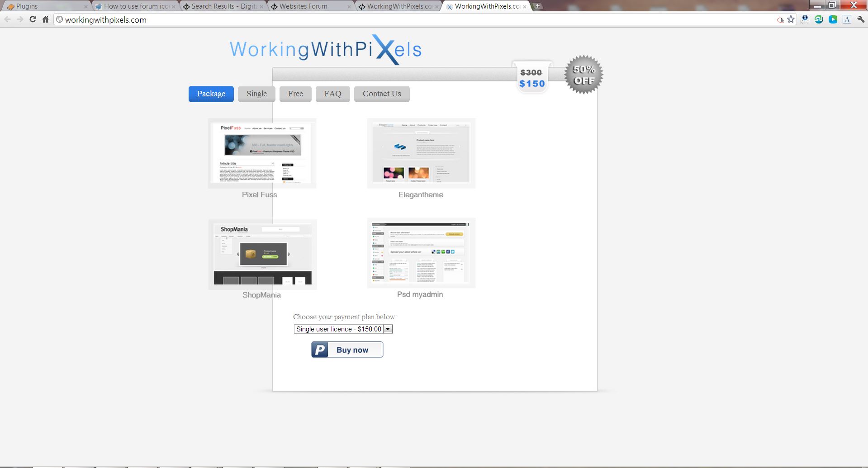
Task: Open the Elegantheme thumbnail
Action: (x=421, y=153)
